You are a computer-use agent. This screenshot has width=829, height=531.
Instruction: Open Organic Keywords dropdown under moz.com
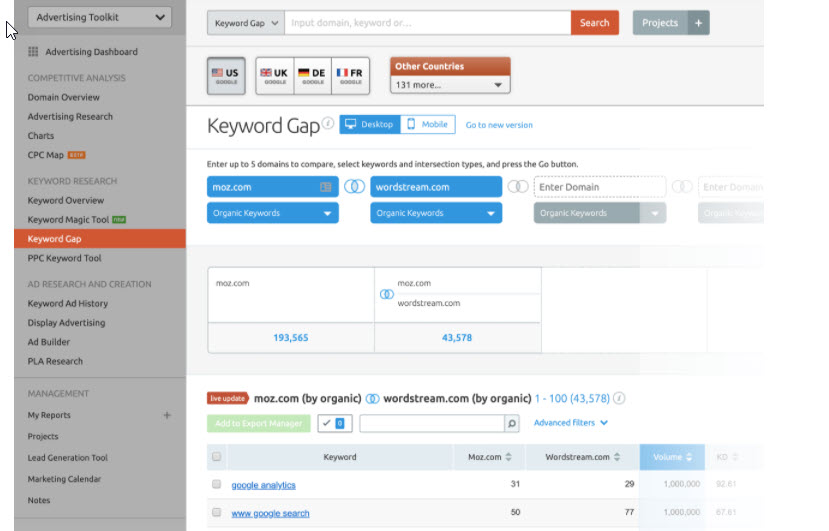point(273,213)
